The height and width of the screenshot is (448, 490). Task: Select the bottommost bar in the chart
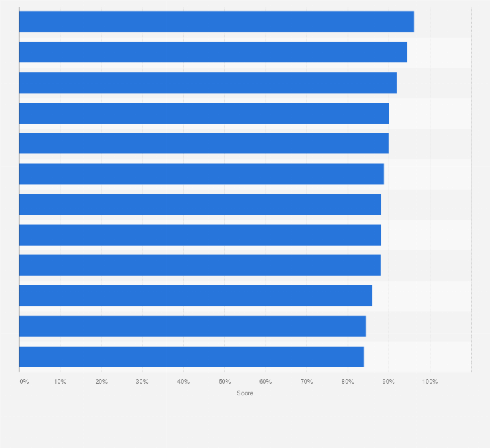pyautogui.click(x=191, y=356)
